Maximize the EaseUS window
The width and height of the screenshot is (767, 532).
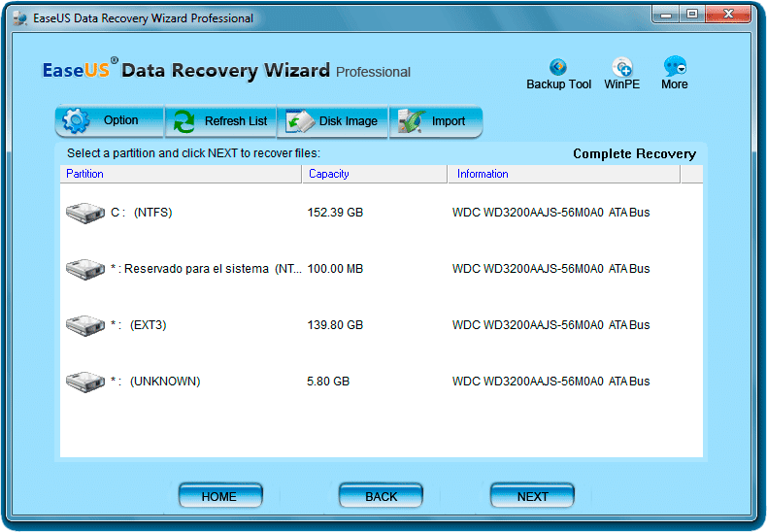click(691, 15)
